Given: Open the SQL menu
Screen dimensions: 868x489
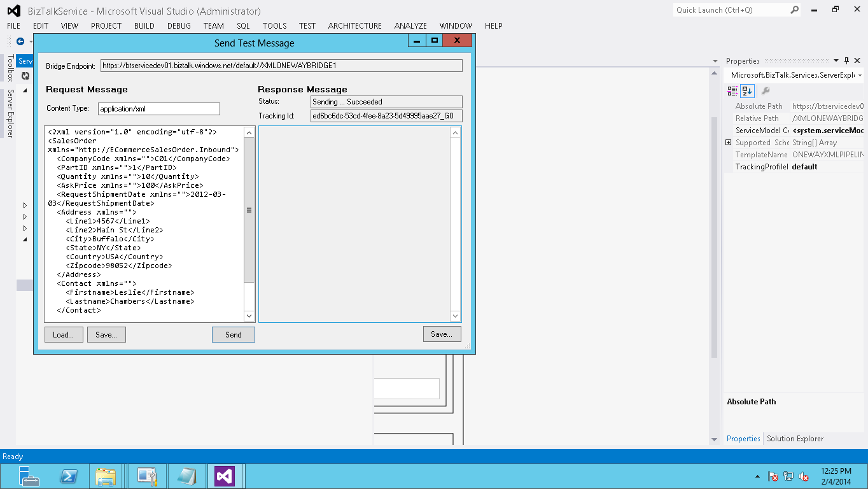Looking at the screenshot, I should (243, 26).
